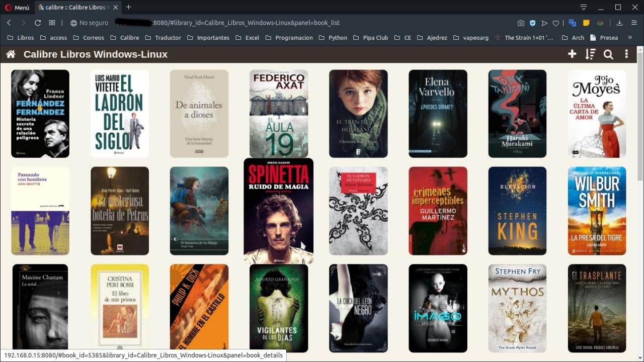Open the translator extension icon
The image size is (644, 362).
(x=572, y=23)
